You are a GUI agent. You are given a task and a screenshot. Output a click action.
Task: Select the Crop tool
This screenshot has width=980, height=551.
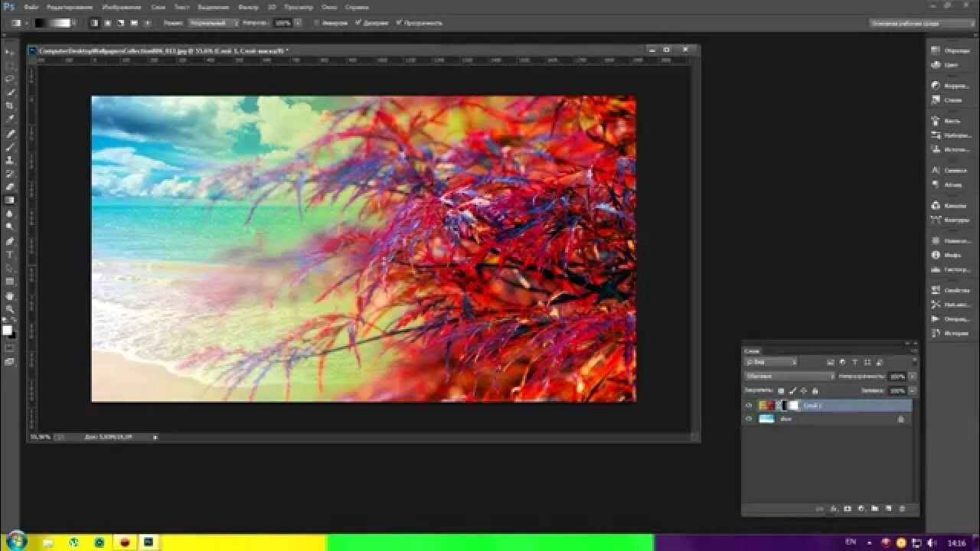[10, 106]
